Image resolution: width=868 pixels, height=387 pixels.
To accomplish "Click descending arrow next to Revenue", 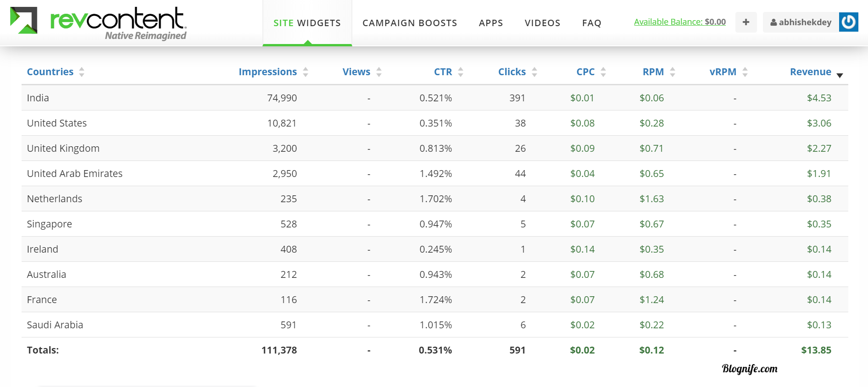I will pos(840,75).
